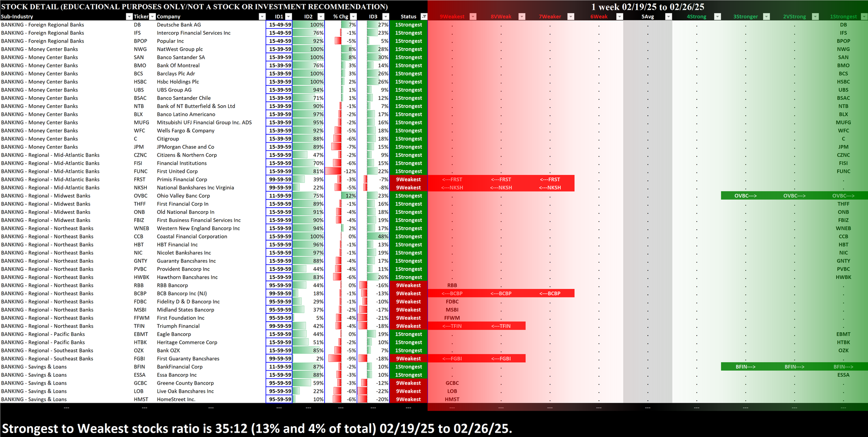Open the 2VStrong column filter dropdown
868x437 pixels.
[815, 16]
